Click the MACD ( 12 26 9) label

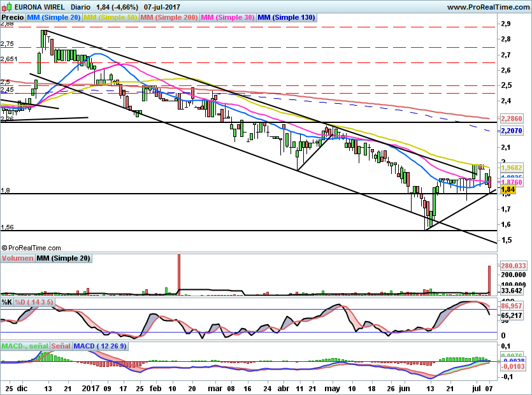click(x=100, y=346)
